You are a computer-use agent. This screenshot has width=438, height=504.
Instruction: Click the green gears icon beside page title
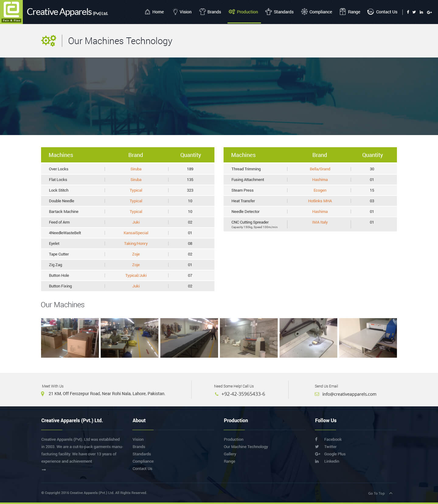tap(49, 41)
